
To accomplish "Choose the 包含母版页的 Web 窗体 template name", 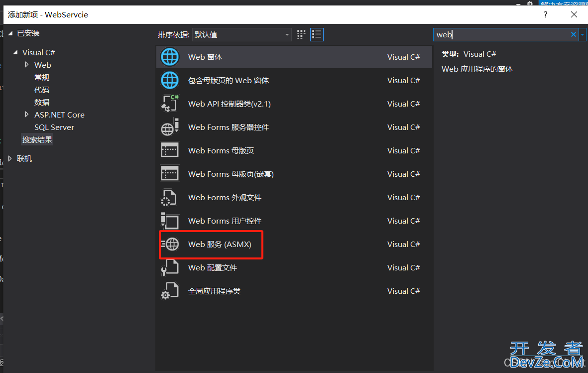I will point(229,80).
